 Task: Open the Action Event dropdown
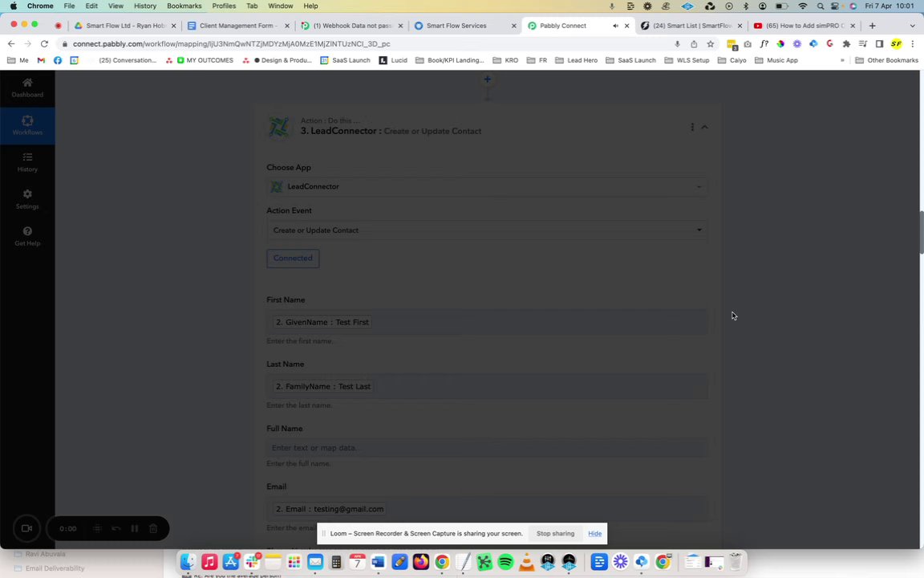pyautogui.click(x=487, y=230)
